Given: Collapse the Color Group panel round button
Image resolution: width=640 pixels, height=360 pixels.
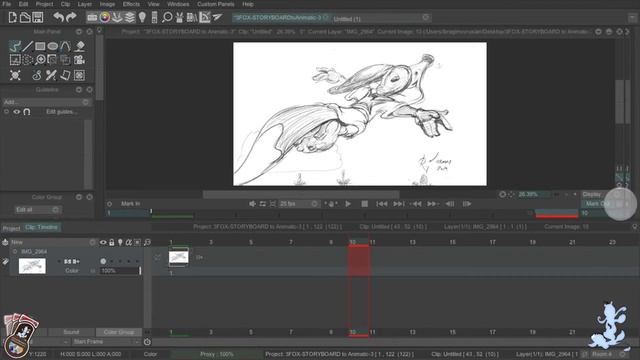Looking at the screenshot, I should [x=79, y=197].
